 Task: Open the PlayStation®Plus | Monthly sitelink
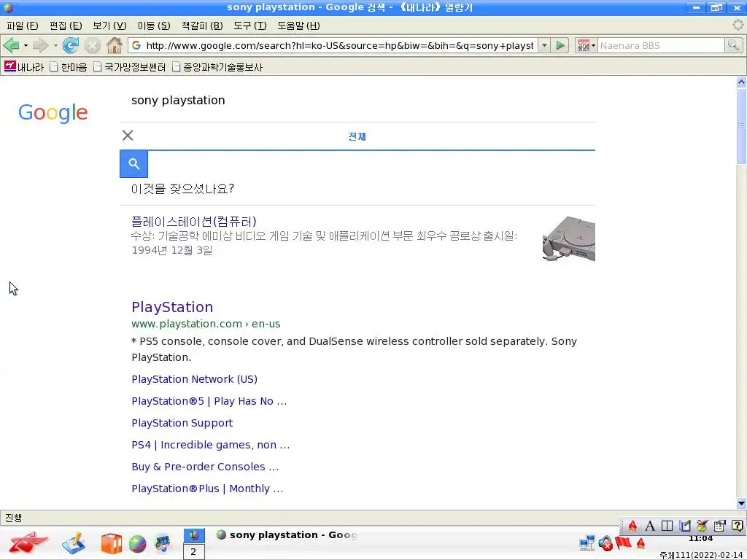pyautogui.click(x=207, y=489)
